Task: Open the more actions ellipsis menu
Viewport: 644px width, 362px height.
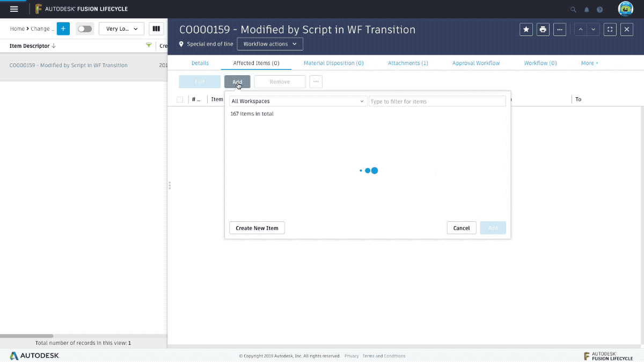Action: pos(560,30)
